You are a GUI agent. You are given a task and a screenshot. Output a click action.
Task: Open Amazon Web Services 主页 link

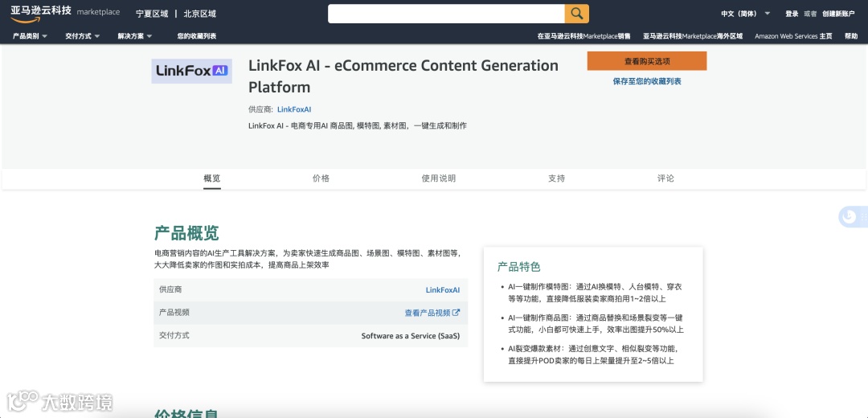click(x=793, y=36)
